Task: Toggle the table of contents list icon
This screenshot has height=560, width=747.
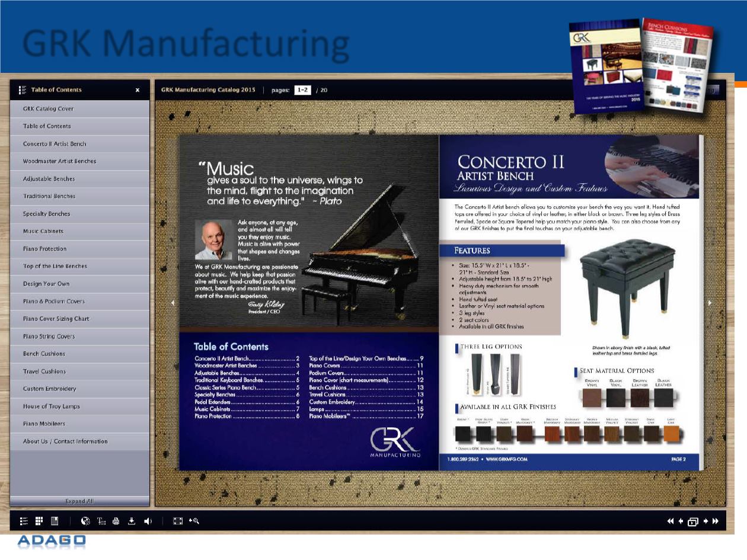Action: (24, 521)
